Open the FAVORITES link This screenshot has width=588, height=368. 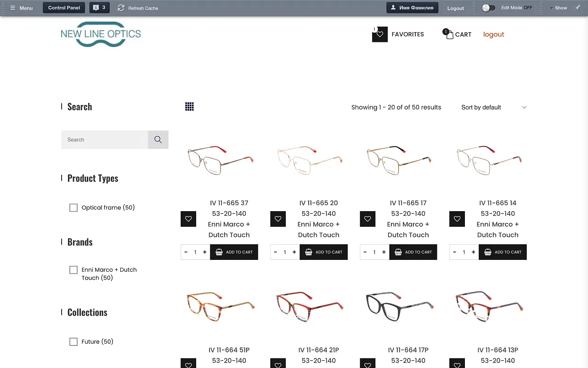407,34
